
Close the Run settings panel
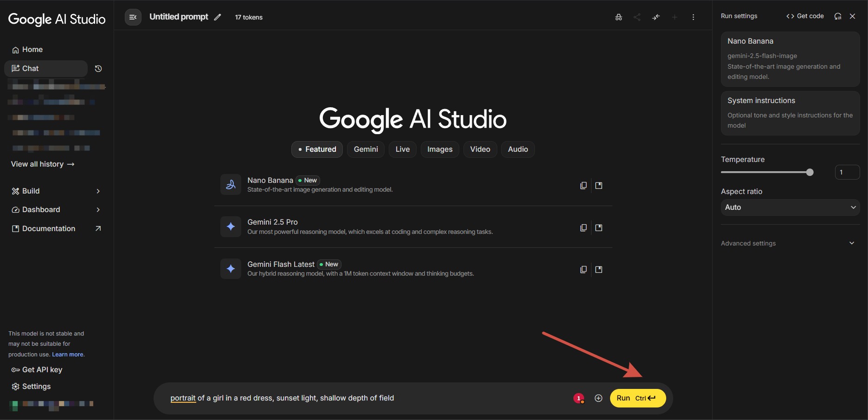[852, 16]
